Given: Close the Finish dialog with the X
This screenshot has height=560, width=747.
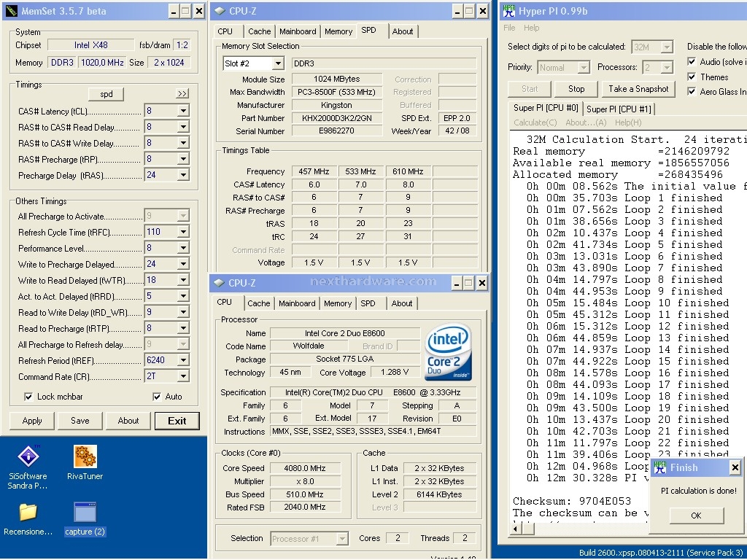Looking at the screenshot, I should click(x=735, y=467).
